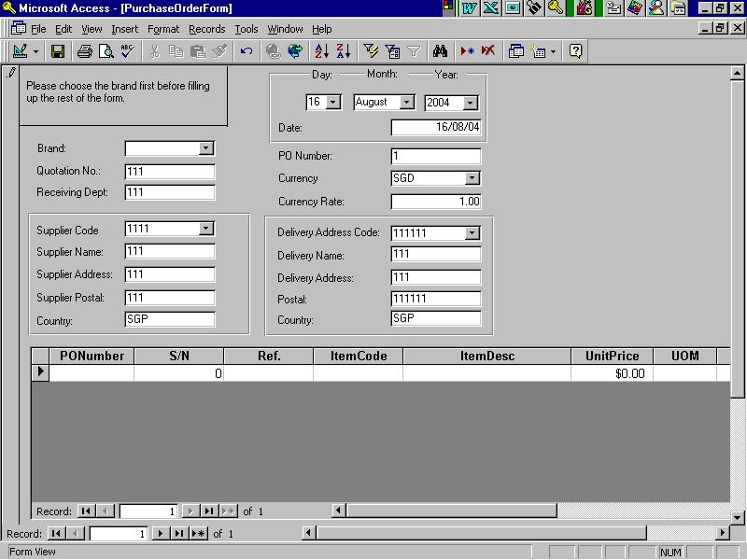The width and height of the screenshot is (747, 560).
Task: Click the Filter By Selection icon
Action: [371, 51]
